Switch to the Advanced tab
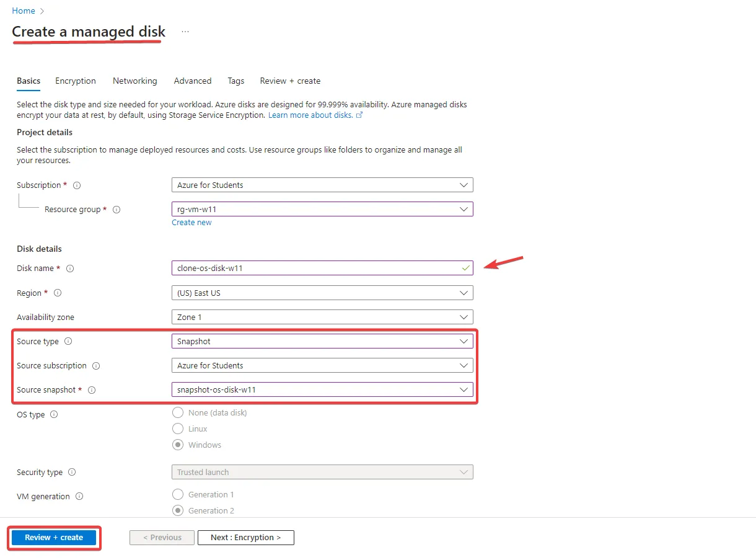The height and width of the screenshot is (560, 756). [193, 81]
